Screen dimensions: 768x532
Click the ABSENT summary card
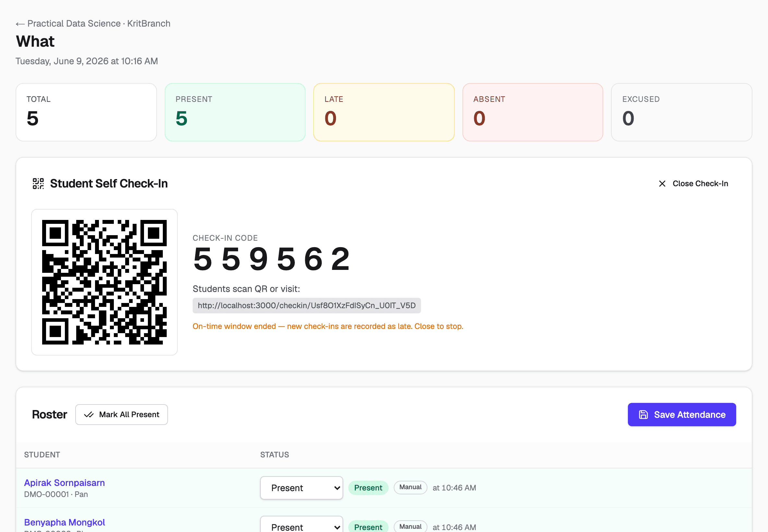(x=533, y=112)
